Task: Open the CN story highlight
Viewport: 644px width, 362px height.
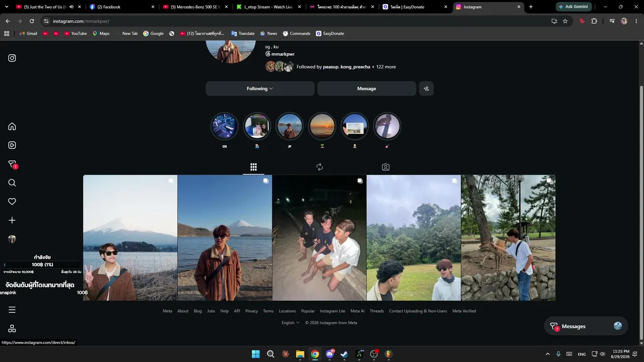Action: click(224, 126)
